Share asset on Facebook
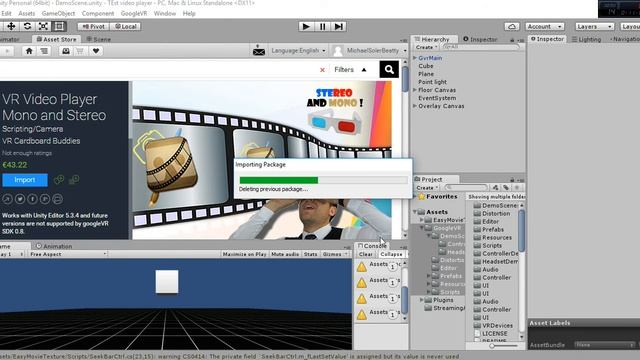Image resolution: width=640 pixels, height=360 pixels. [x=32, y=199]
